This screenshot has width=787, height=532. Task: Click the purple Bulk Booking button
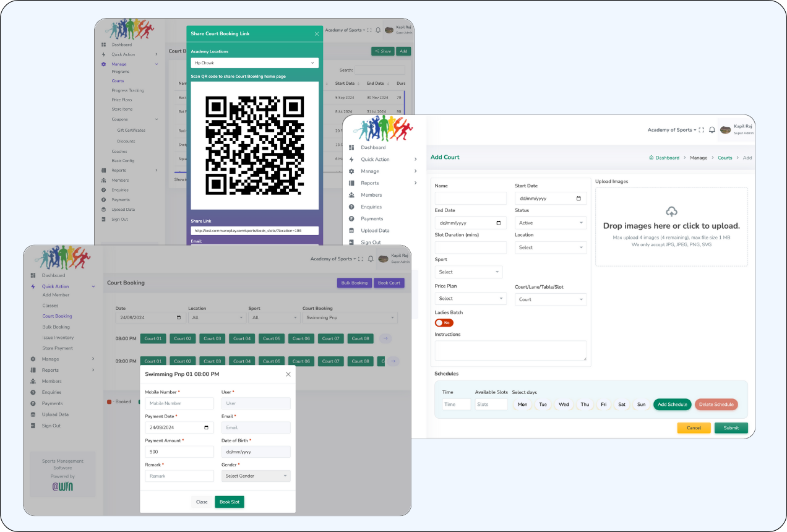point(355,283)
